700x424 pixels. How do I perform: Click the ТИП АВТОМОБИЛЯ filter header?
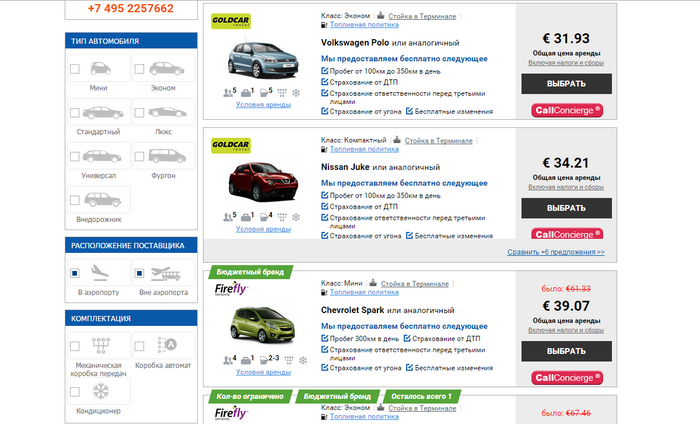pyautogui.click(x=131, y=41)
